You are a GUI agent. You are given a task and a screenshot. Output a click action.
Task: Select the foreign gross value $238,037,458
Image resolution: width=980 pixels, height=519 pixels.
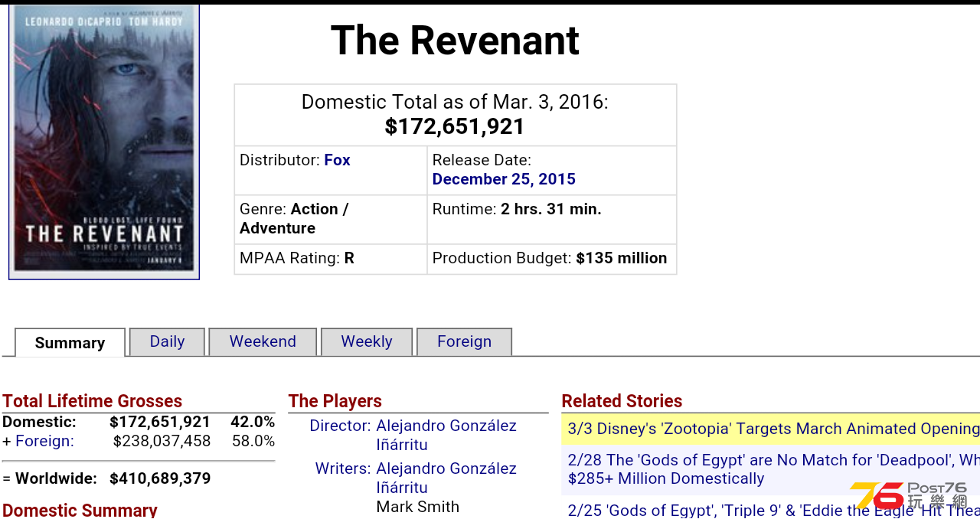tap(162, 441)
